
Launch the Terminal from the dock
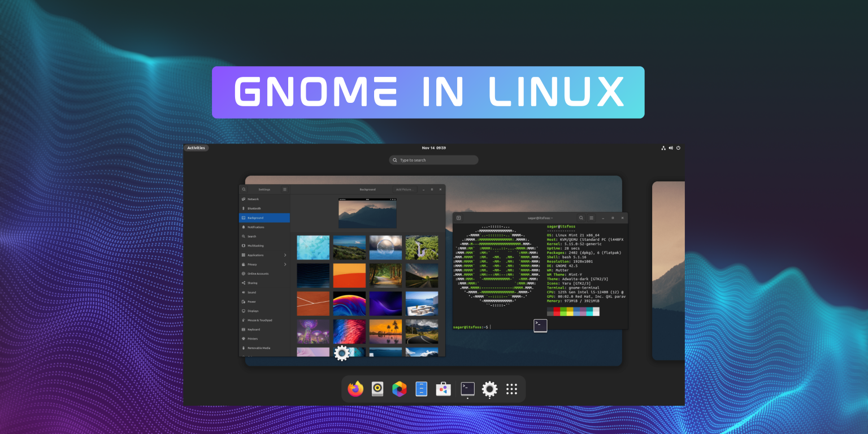click(x=467, y=389)
